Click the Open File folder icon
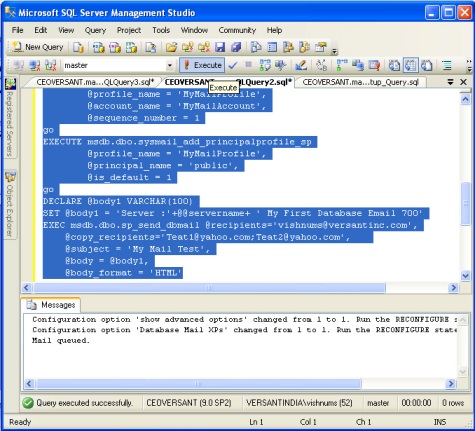Image resolution: width=475 pixels, height=431 pixels. click(x=171, y=47)
